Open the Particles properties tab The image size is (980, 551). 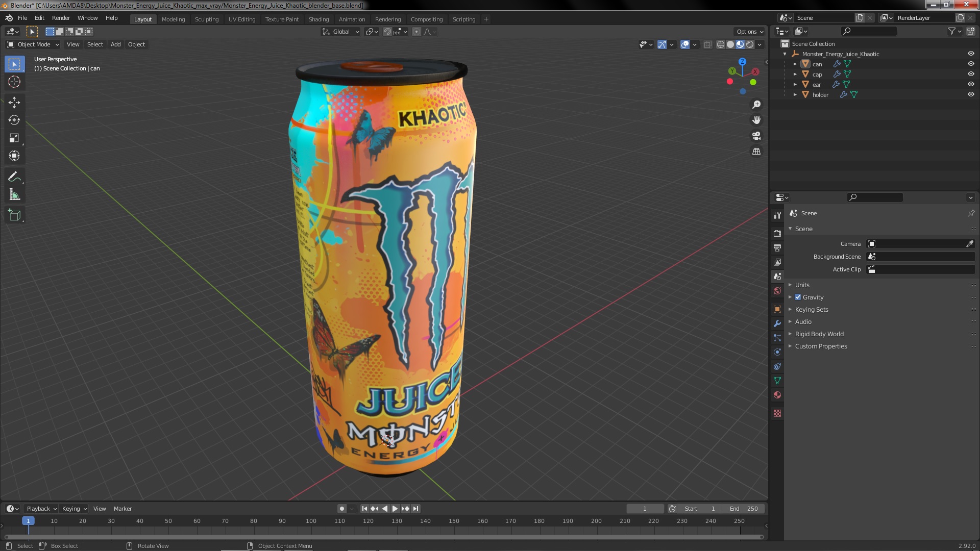pos(777,338)
